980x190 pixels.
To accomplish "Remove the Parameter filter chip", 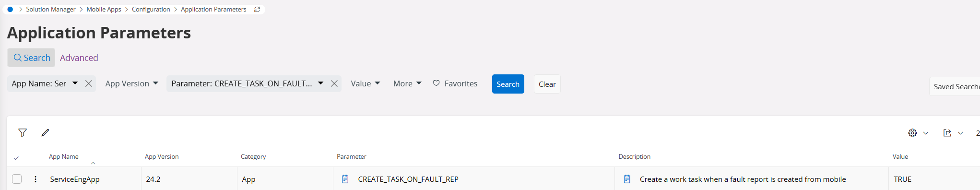I will (x=334, y=83).
